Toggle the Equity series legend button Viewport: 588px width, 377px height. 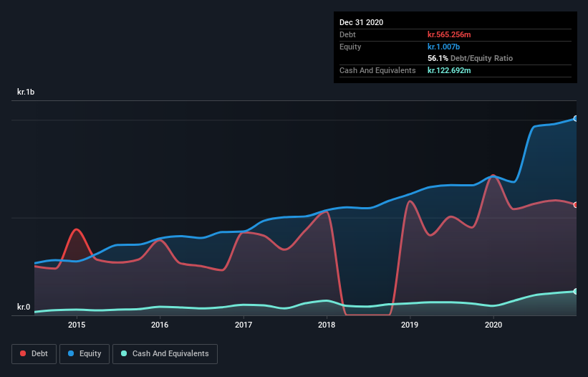(85, 354)
